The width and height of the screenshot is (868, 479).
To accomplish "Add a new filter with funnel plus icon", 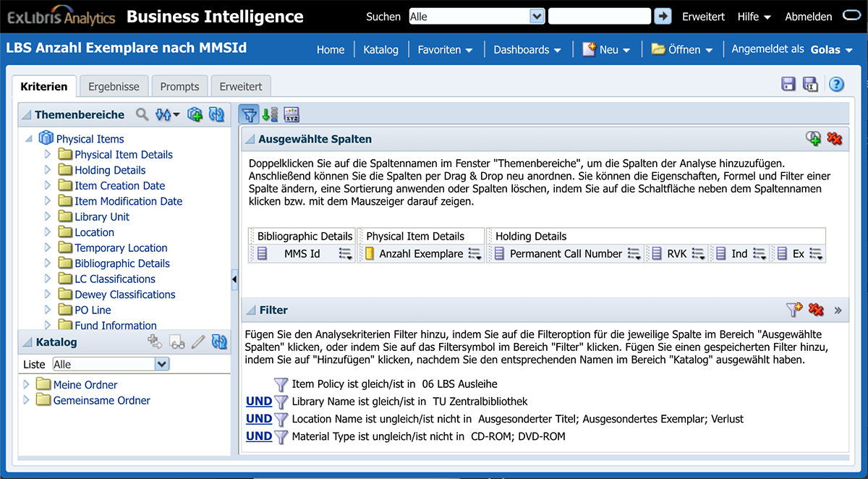I will click(794, 310).
